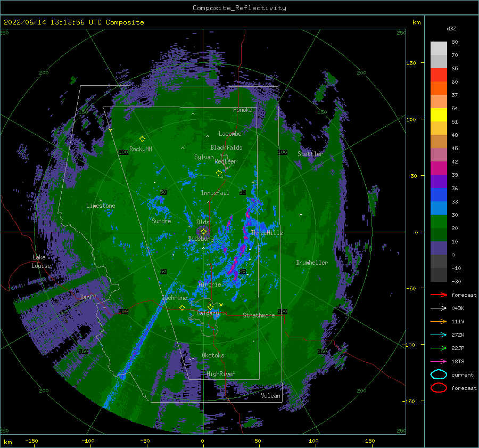The width and height of the screenshot is (479, 448).
Task: Select the orange 111V arrow icon
Action: 439,321
